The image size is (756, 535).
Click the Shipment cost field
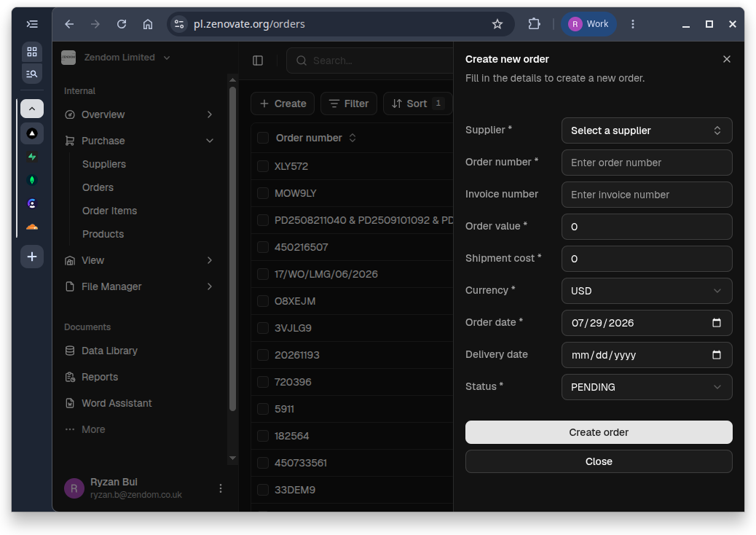pos(647,259)
